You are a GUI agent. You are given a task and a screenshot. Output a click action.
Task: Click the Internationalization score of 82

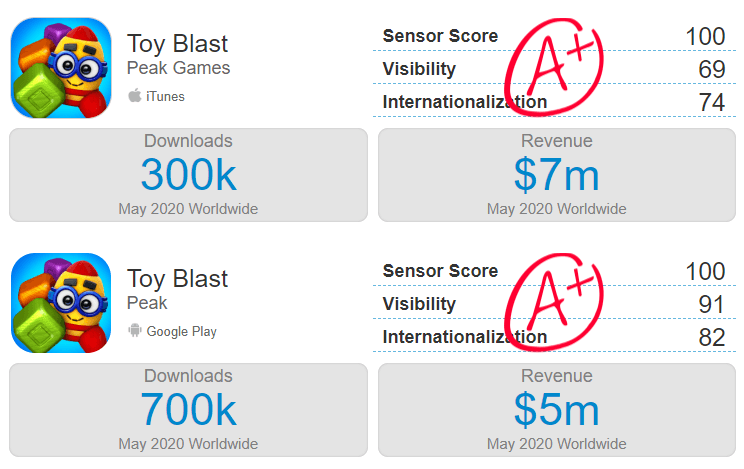[x=712, y=338]
